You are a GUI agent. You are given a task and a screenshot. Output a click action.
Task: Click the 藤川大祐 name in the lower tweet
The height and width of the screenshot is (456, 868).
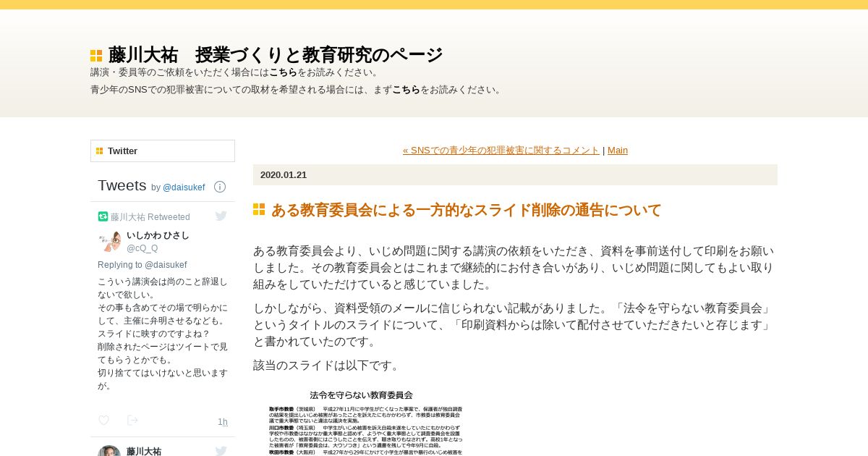point(144,451)
